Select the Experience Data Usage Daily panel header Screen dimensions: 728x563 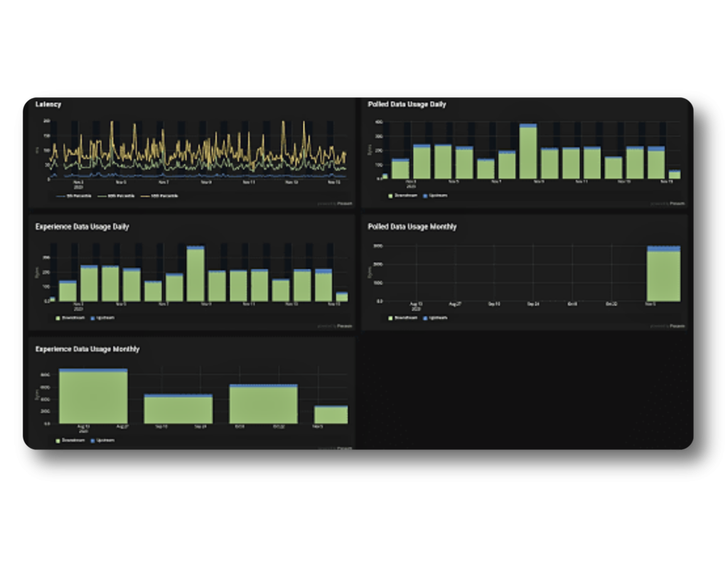[82, 227]
